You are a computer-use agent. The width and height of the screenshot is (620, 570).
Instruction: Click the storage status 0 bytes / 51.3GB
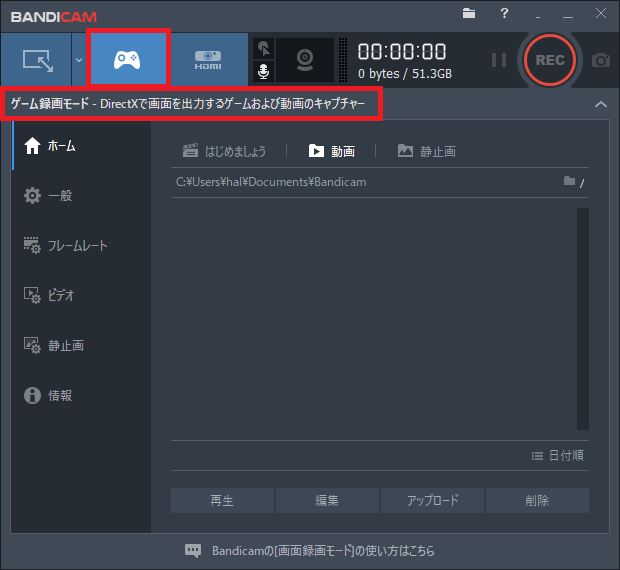(x=405, y=74)
